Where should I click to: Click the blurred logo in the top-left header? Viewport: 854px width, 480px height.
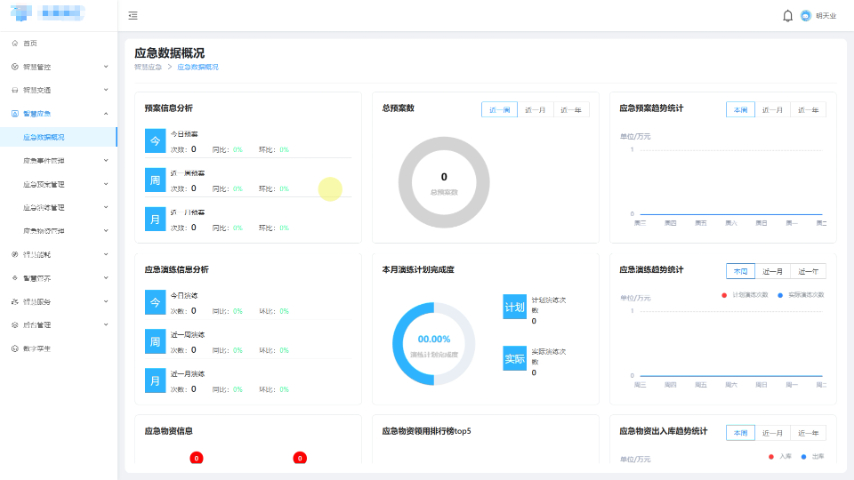pos(48,13)
